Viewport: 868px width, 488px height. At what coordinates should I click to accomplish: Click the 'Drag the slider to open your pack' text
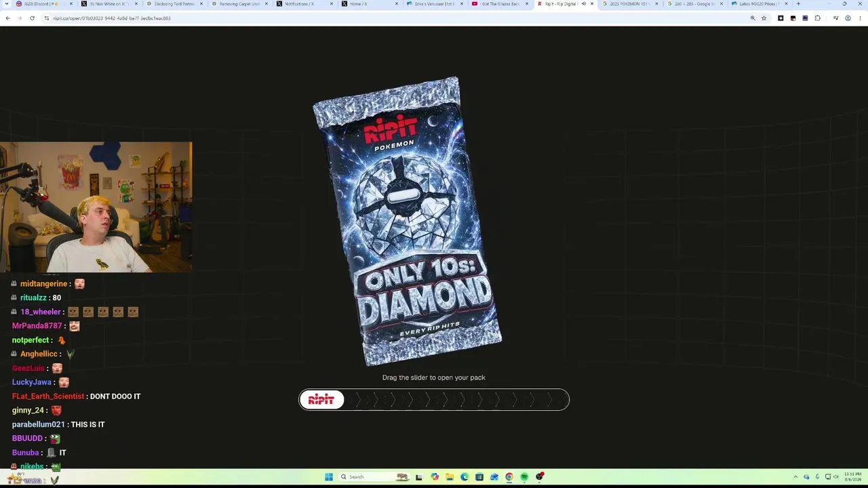pos(434,378)
